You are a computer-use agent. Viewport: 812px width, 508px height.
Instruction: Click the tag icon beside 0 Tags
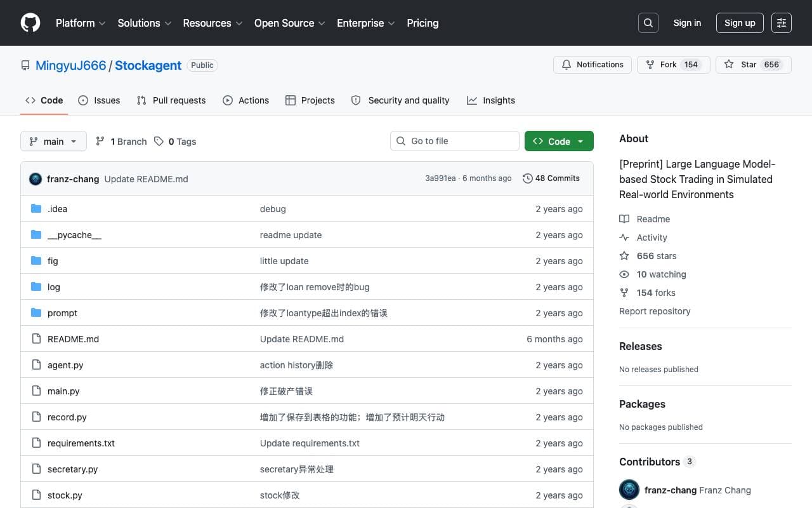159,142
